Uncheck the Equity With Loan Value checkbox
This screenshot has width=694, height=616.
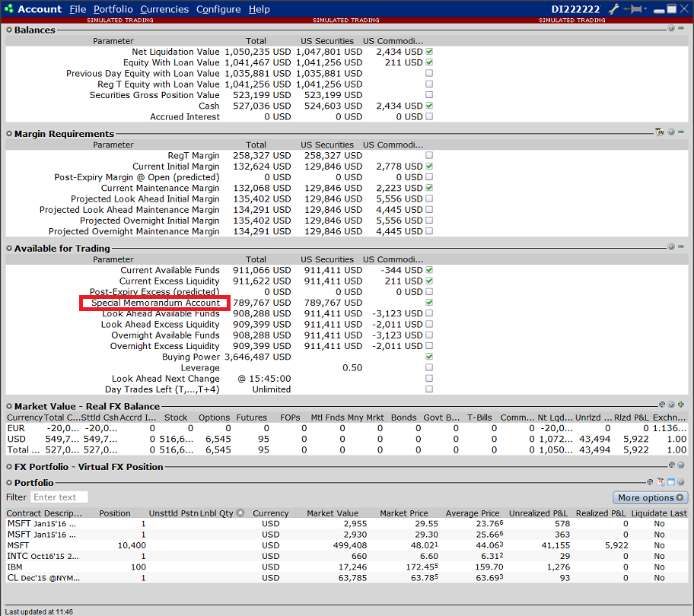(x=429, y=62)
